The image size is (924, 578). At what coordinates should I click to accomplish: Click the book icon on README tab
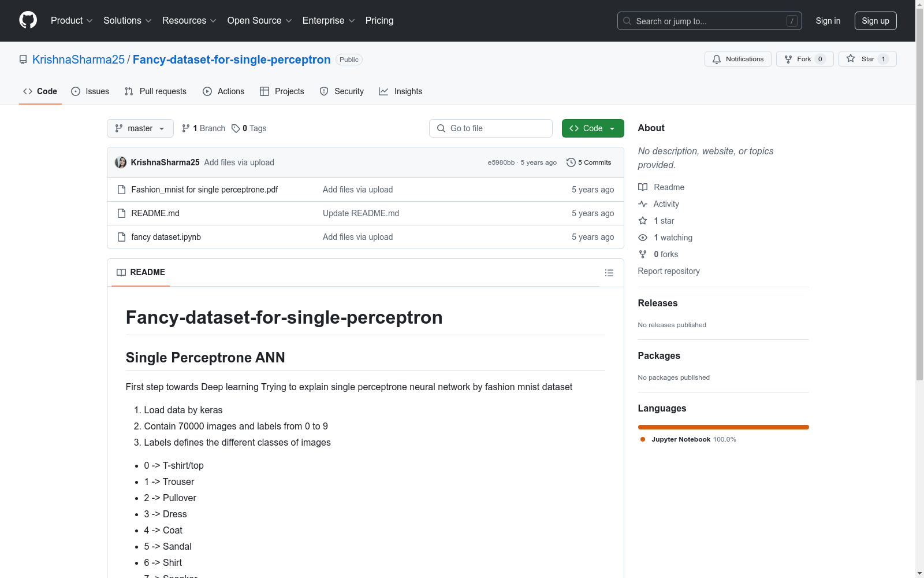121,272
